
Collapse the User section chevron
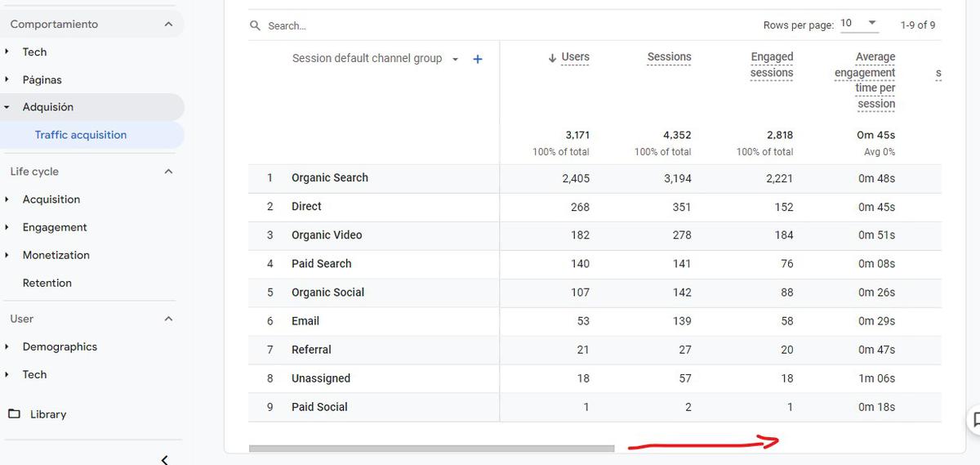168,319
